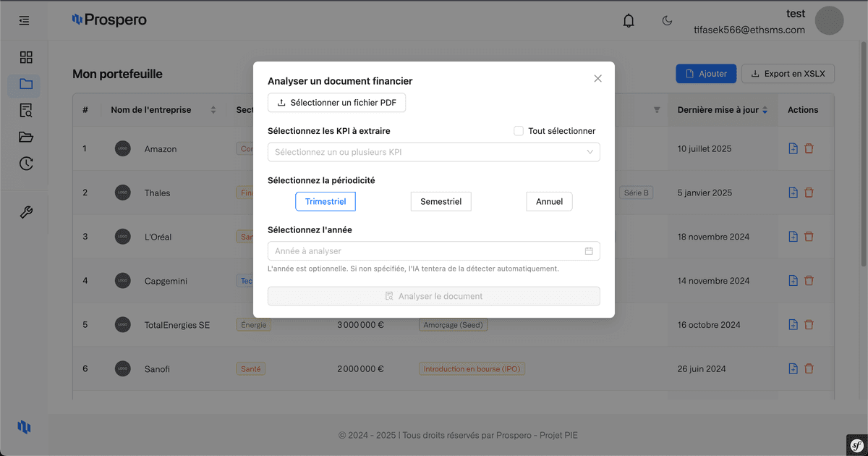Screen dimensions: 868x456
Task: Open the history clock icon in sidebar
Action: tap(26, 164)
